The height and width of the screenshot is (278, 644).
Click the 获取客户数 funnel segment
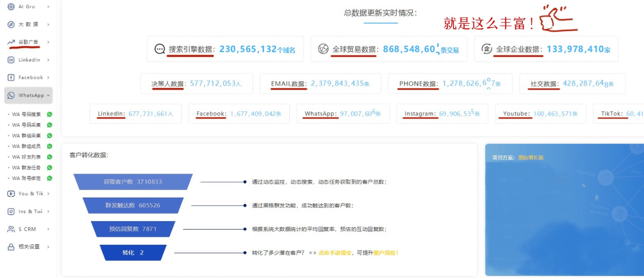(x=133, y=181)
